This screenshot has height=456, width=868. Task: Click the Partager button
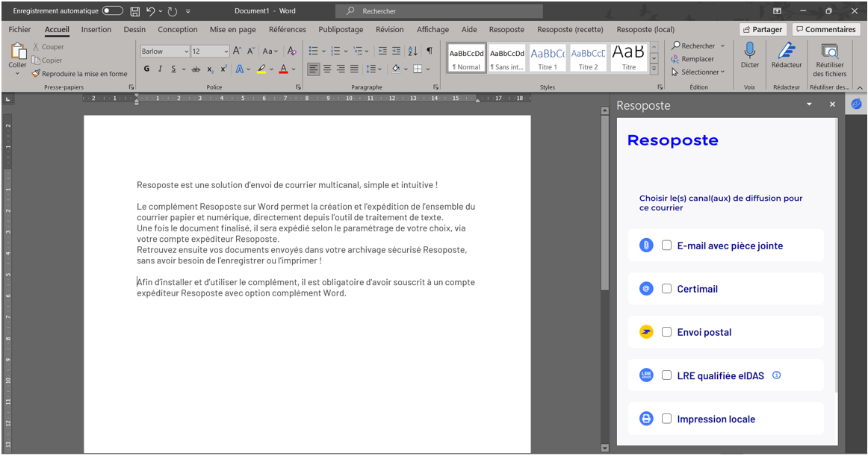click(x=763, y=30)
